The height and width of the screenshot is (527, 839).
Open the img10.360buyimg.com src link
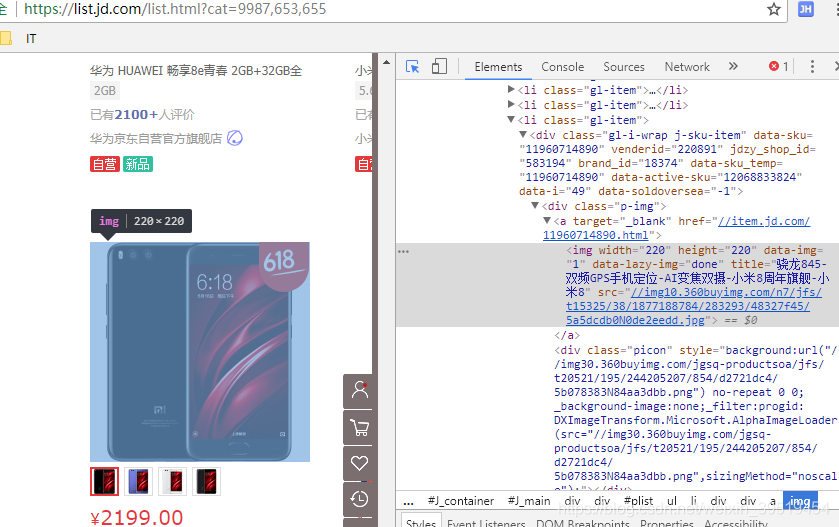pos(726,293)
